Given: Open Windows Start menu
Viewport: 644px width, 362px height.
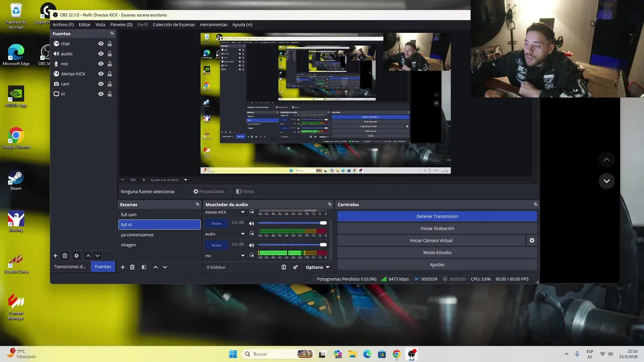Looking at the screenshot, I should pos(233,354).
